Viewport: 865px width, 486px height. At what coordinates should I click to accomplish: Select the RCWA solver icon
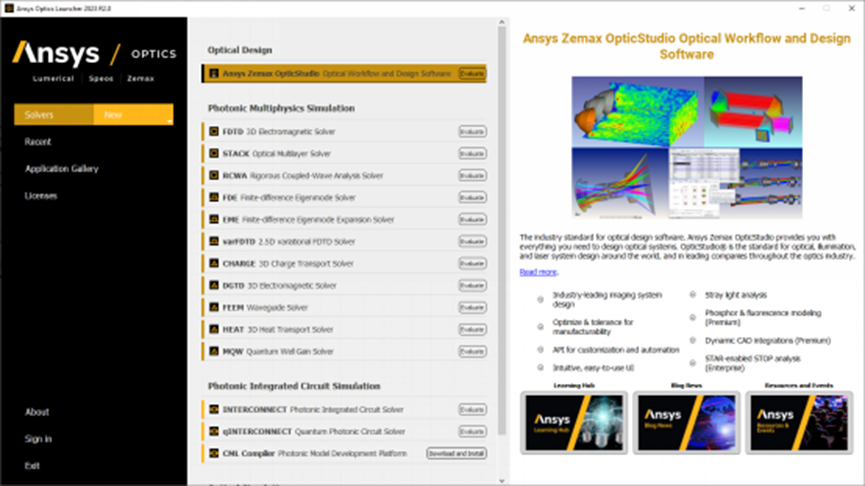(x=214, y=176)
